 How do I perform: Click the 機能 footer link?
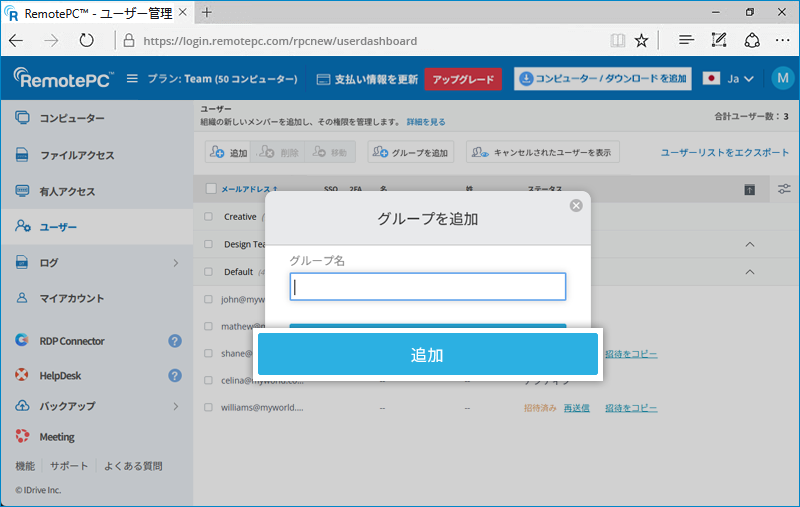click(x=25, y=466)
